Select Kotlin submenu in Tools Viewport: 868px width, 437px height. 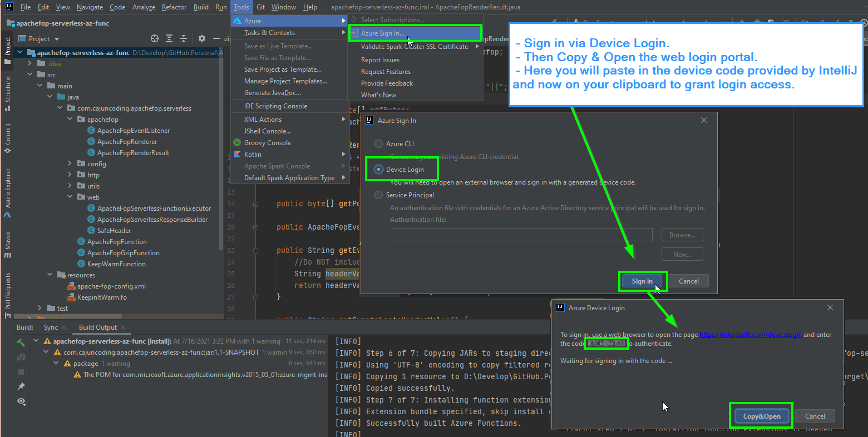289,155
